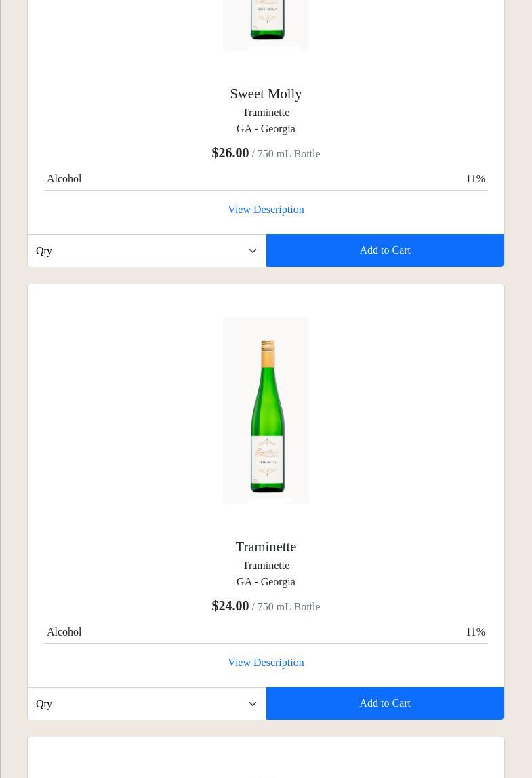Click the chevron arrow in Sweet Molly's Qty selector
The height and width of the screenshot is (778, 532).
point(252,251)
